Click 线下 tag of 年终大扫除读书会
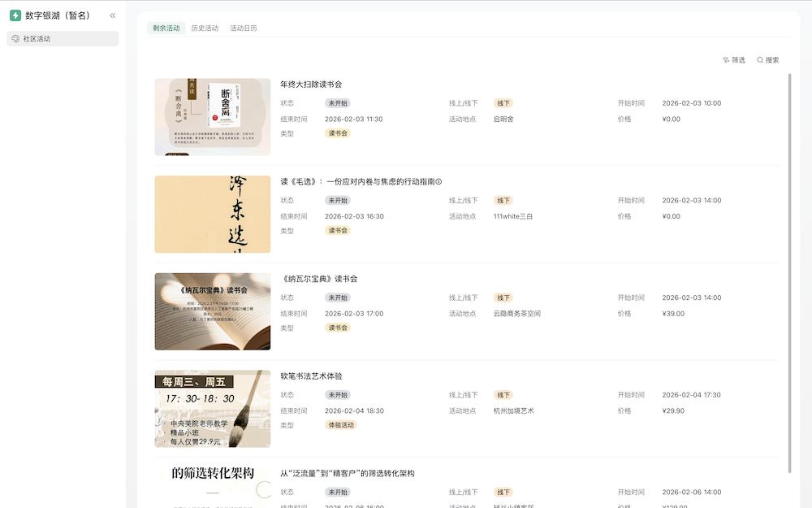Screen dimensions: 812x508 (x=503, y=103)
